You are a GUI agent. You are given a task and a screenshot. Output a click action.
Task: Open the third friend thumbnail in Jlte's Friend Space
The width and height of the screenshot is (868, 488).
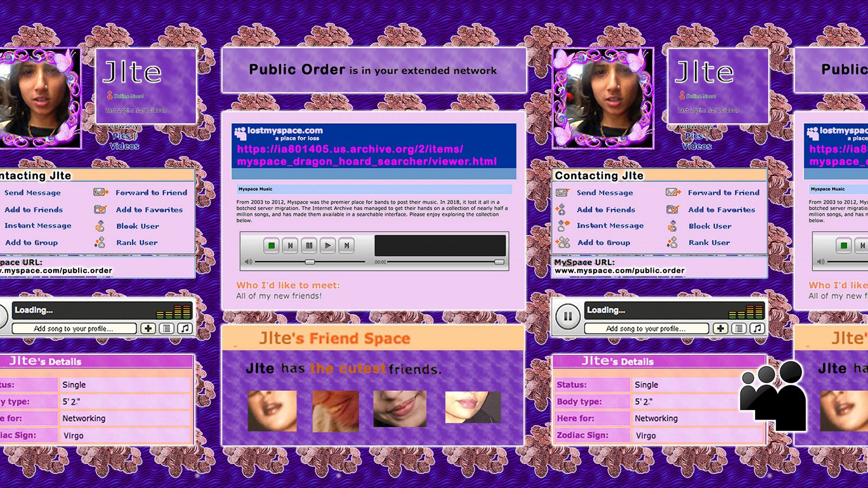coord(400,408)
